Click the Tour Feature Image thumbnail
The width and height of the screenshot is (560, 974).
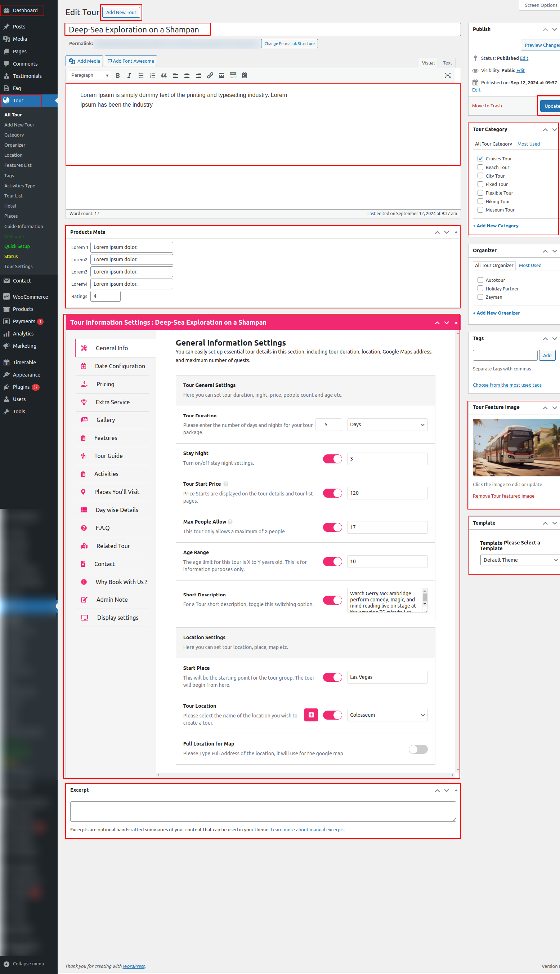516,448
